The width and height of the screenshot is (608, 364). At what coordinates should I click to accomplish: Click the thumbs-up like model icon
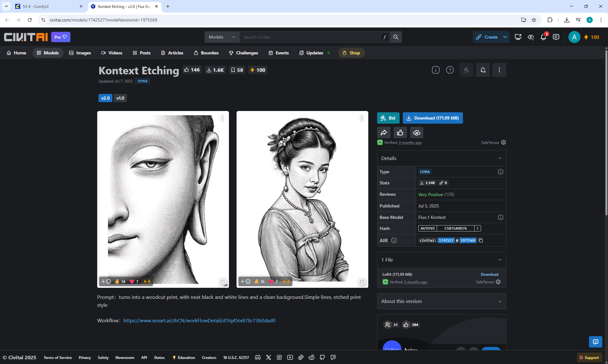(400, 133)
